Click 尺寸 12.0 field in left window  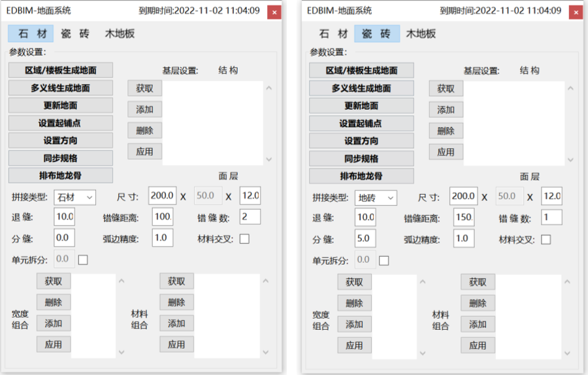250,195
